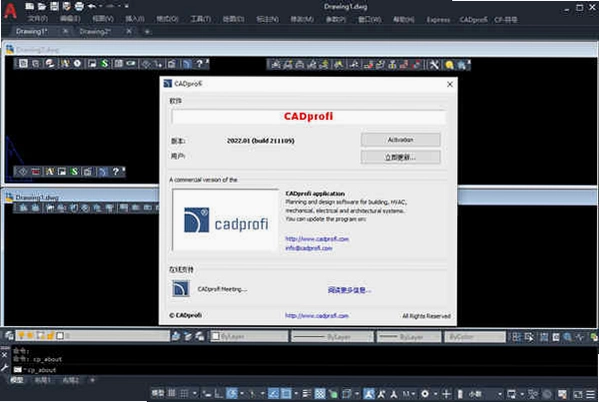Click the Activation button
The image size is (599, 402).
pyautogui.click(x=400, y=139)
